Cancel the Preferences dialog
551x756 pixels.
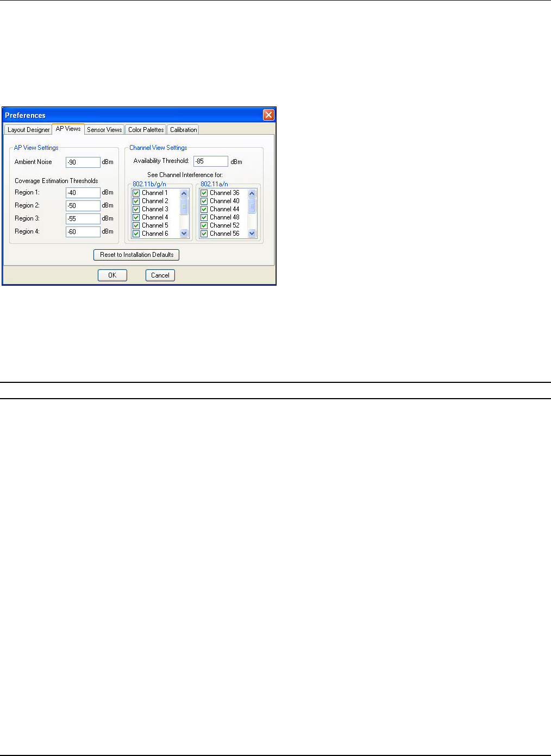160,275
